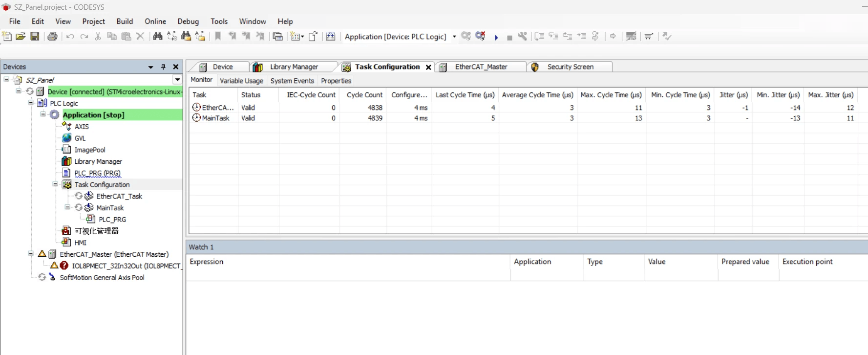This screenshot has height=355, width=868.
Task: Copy the selection
Action: coord(112,36)
